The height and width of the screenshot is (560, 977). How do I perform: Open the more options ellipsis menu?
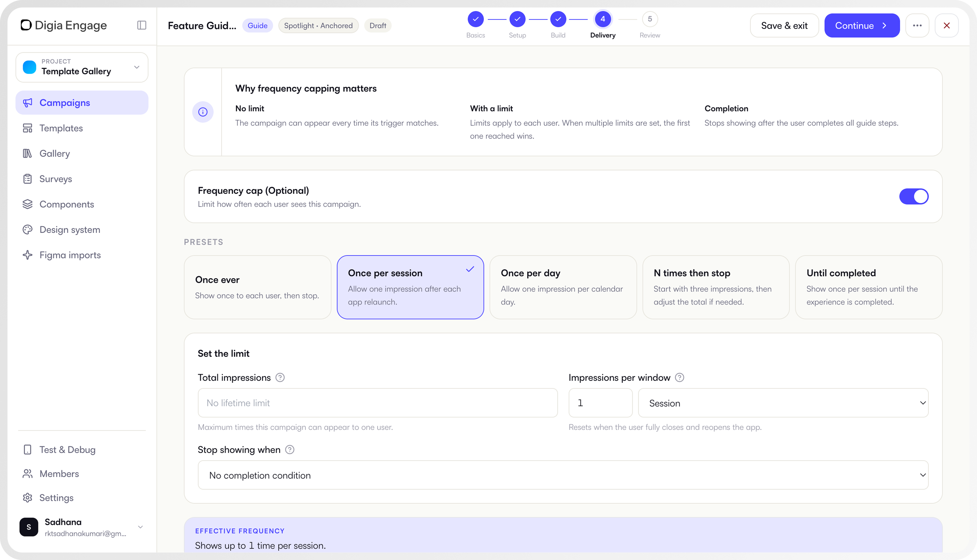click(x=917, y=25)
